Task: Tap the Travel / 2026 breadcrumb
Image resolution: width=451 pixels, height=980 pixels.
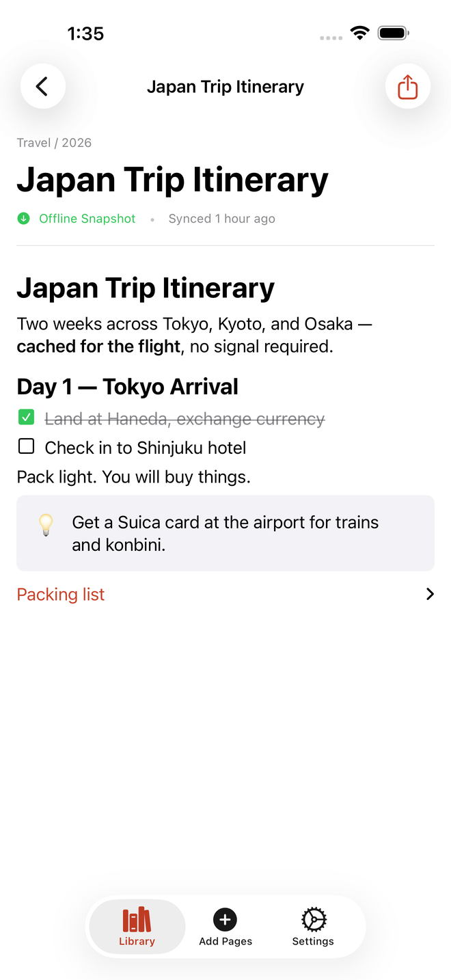Action: coord(54,143)
